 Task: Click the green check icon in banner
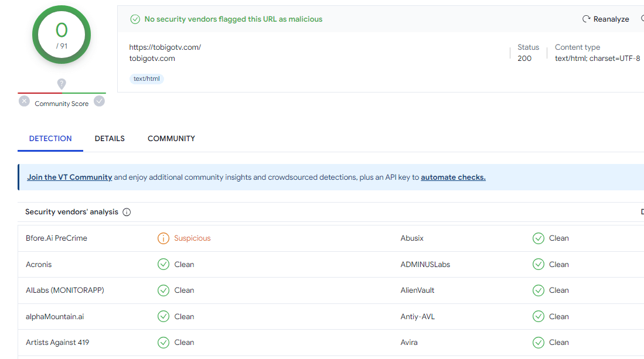point(135,19)
